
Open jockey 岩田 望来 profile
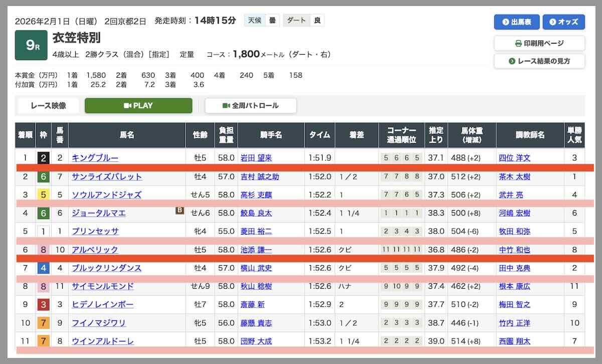pos(256,158)
